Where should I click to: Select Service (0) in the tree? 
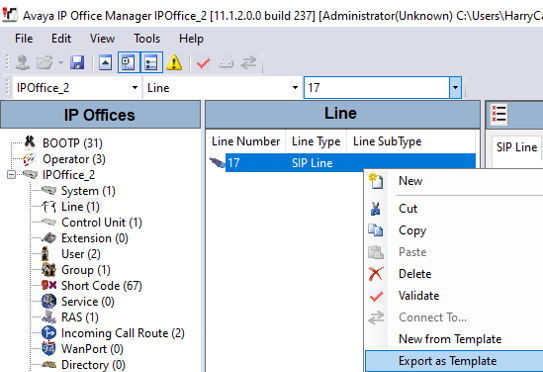tap(88, 302)
